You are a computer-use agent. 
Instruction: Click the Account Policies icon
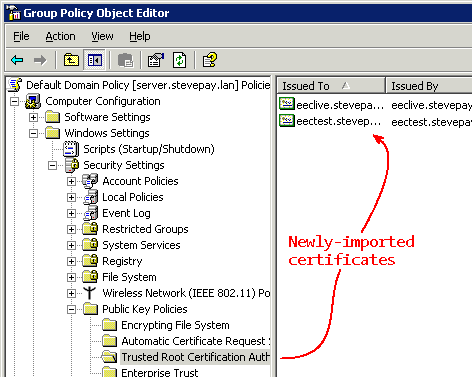90,181
